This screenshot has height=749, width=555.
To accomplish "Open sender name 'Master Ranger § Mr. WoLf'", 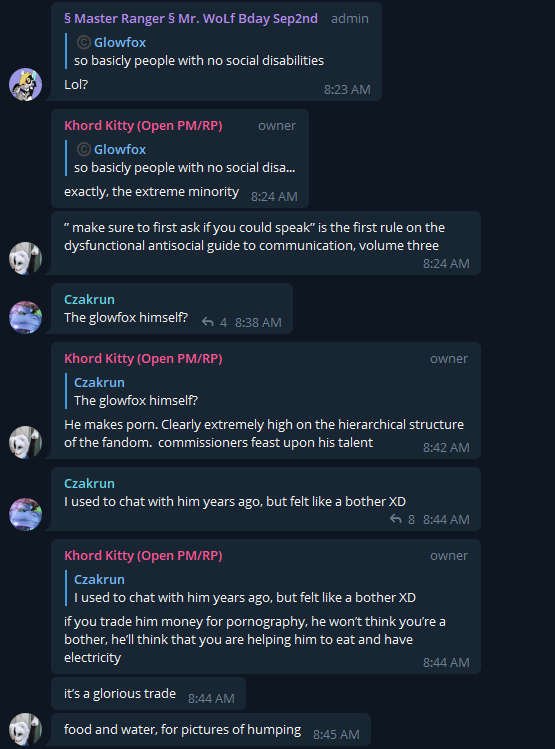I will coord(191,19).
